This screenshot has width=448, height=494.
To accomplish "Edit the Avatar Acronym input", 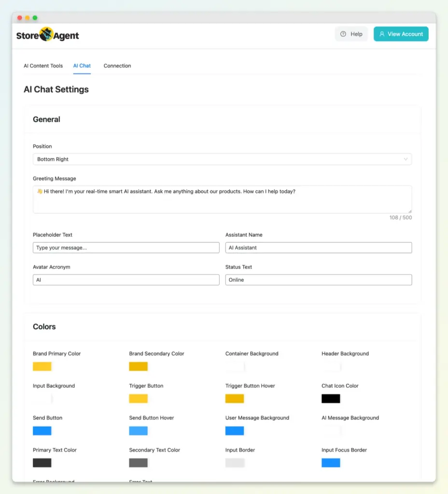I will (126, 279).
